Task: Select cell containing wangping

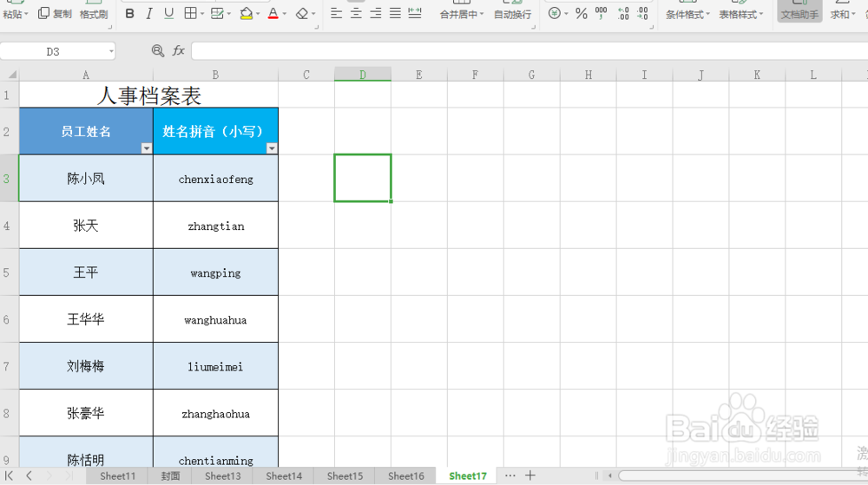Action: coord(216,272)
